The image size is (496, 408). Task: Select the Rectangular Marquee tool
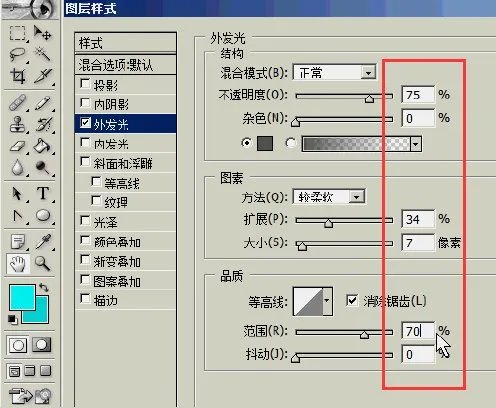[17, 33]
